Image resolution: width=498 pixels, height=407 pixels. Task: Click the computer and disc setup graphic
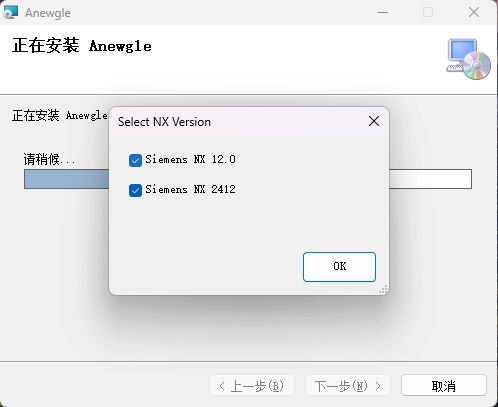click(468, 59)
